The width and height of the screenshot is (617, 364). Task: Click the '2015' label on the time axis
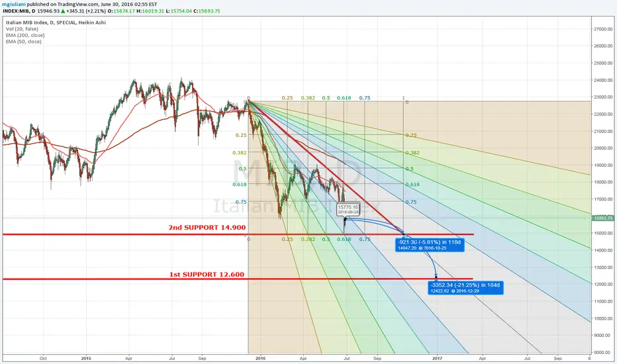86,359
